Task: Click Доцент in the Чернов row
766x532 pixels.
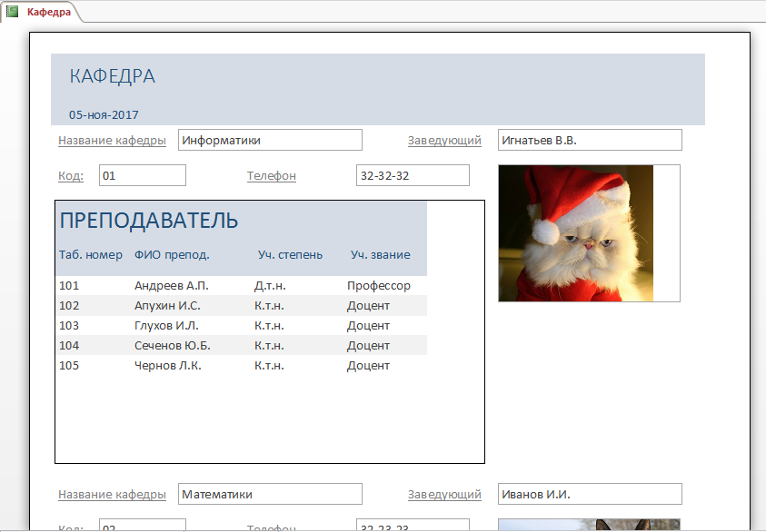Action: (x=368, y=366)
